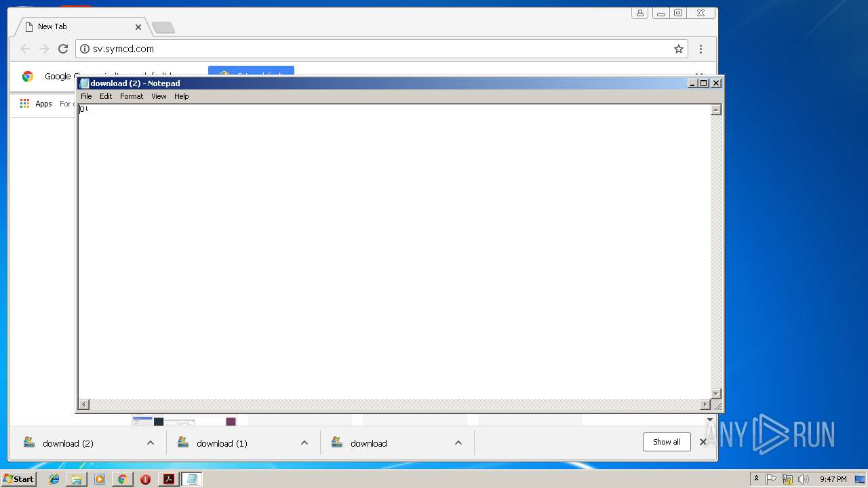Open Action Center flag icon
Viewport: 868px width, 488px height.
pyautogui.click(x=771, y=479)
